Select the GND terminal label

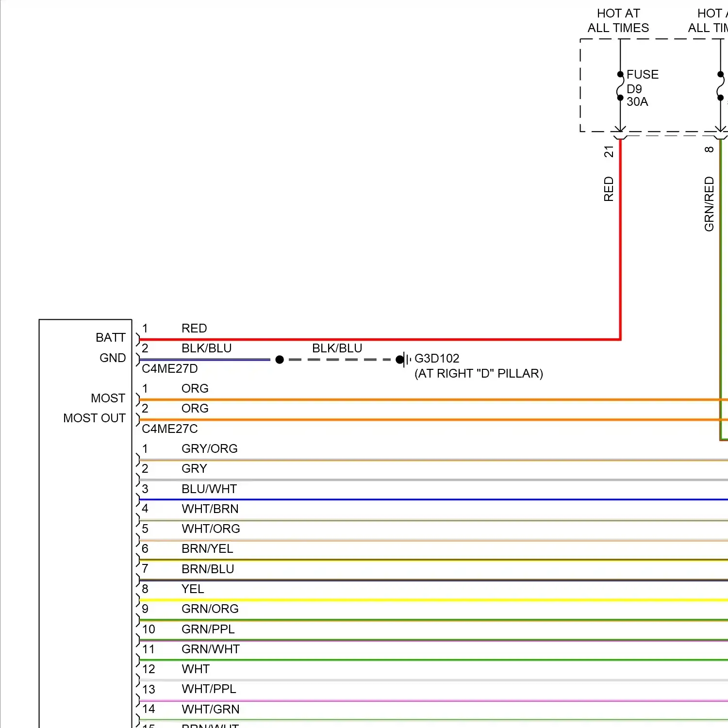[x=113, y=358]
